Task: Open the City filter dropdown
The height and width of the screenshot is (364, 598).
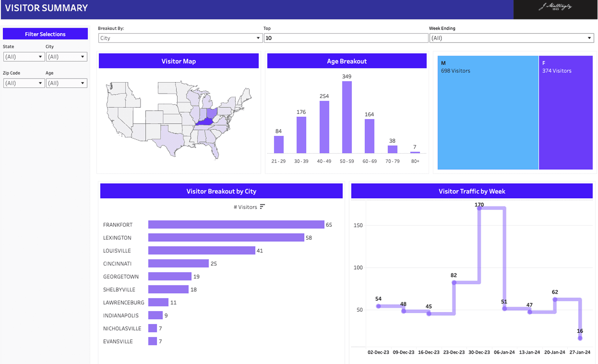Action: (x=66, y=57)
